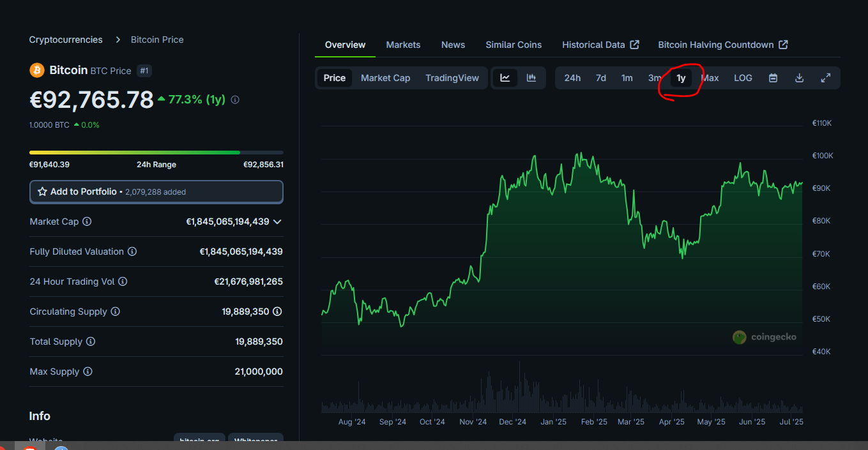Click Add to Portfolio button
Viewport: 868px width, 450px height.
[x=156, y=191]
